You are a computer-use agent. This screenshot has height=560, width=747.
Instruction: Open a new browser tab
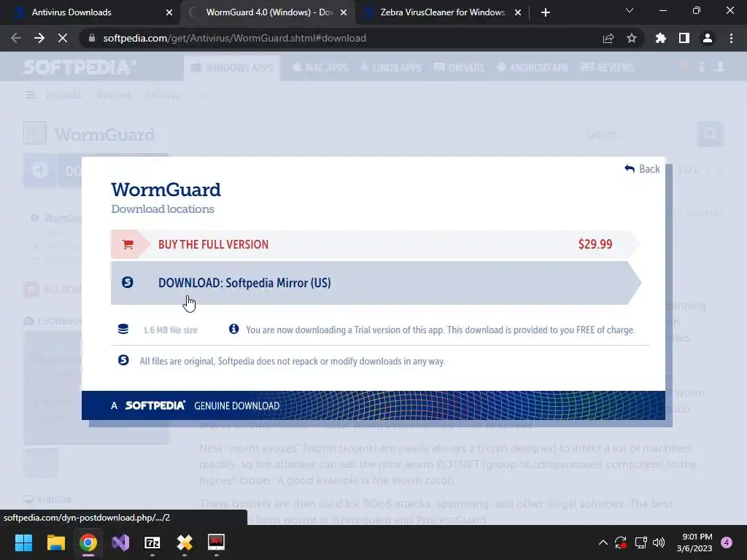546,12
